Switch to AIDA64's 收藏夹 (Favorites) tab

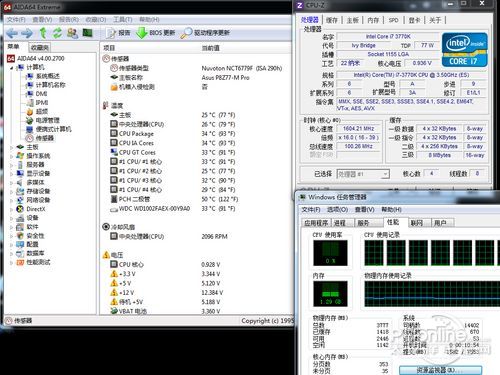click(x=40, y=48)
